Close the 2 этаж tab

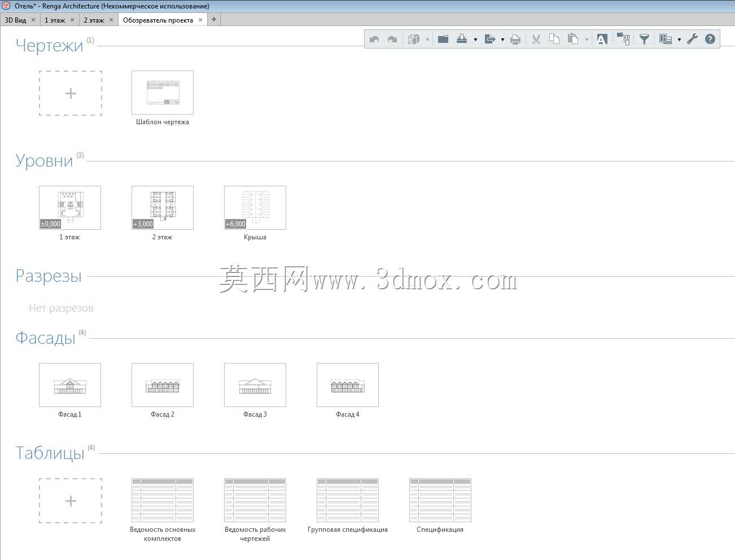(x=111, y=20)
